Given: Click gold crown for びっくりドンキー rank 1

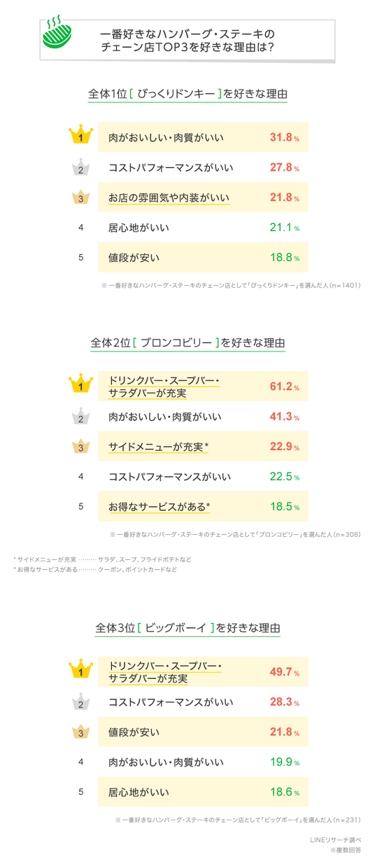Looking at the screenshot, I should [x=81, y=134].
